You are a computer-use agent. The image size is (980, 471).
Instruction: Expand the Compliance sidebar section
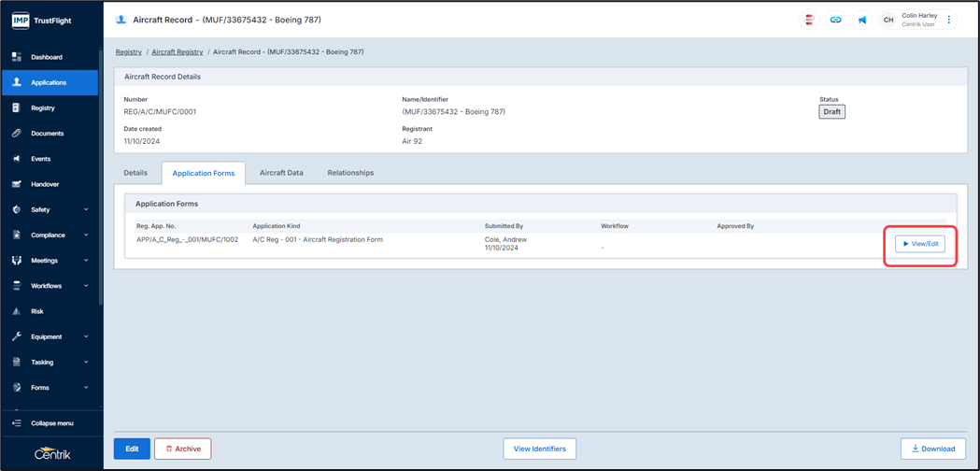point(86,235)
